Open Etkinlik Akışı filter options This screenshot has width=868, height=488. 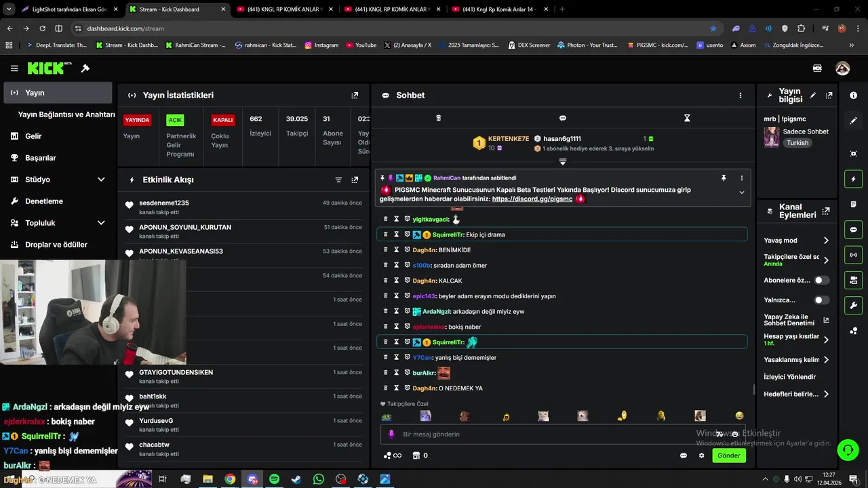pyautogui.click(x=338, y=180)
